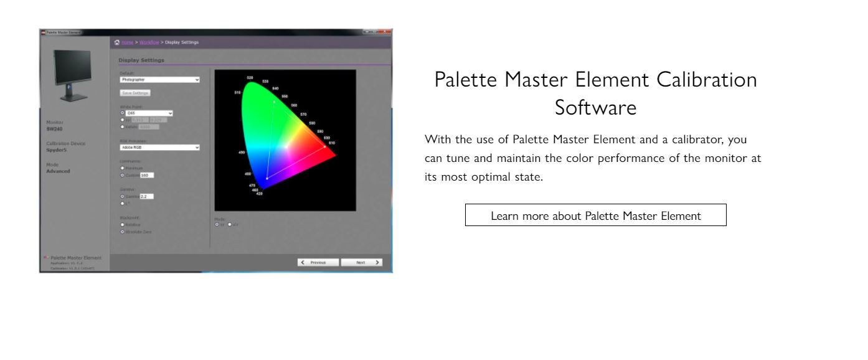Select the xy mode radio button below chart
The height and width of the screenshot is (360, 868).
click(217, 224)
